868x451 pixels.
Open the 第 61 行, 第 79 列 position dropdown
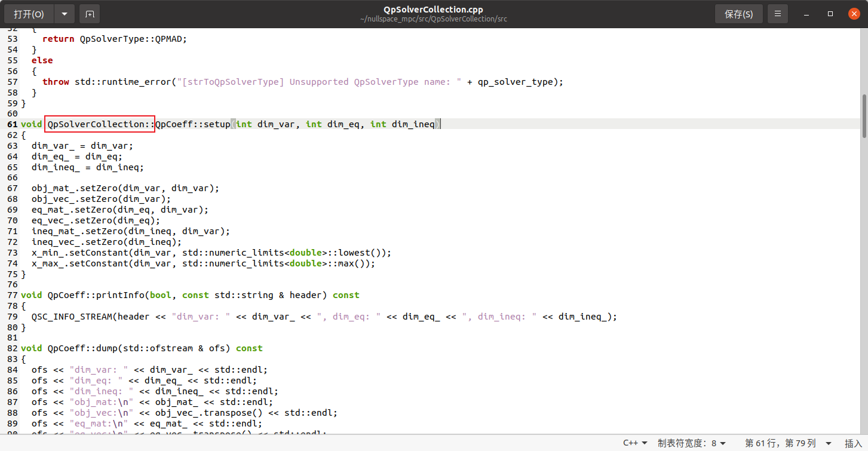coord(788,443)
